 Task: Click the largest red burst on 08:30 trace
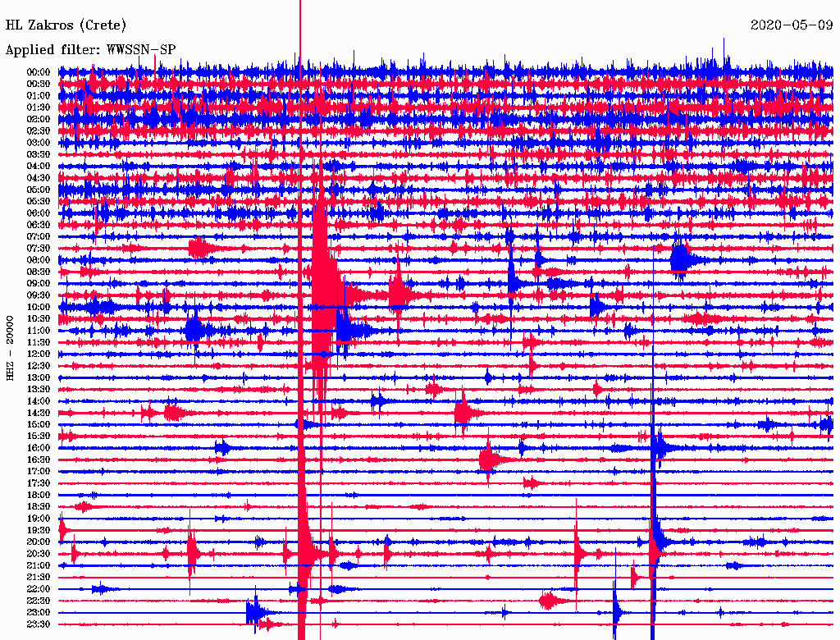324,272
